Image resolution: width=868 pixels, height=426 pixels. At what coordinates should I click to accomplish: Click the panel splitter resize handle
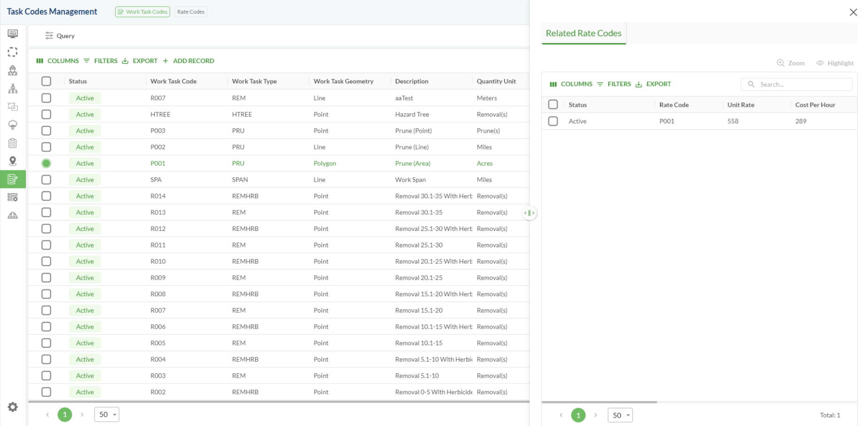pyautogui.click(x=529, y=213)
